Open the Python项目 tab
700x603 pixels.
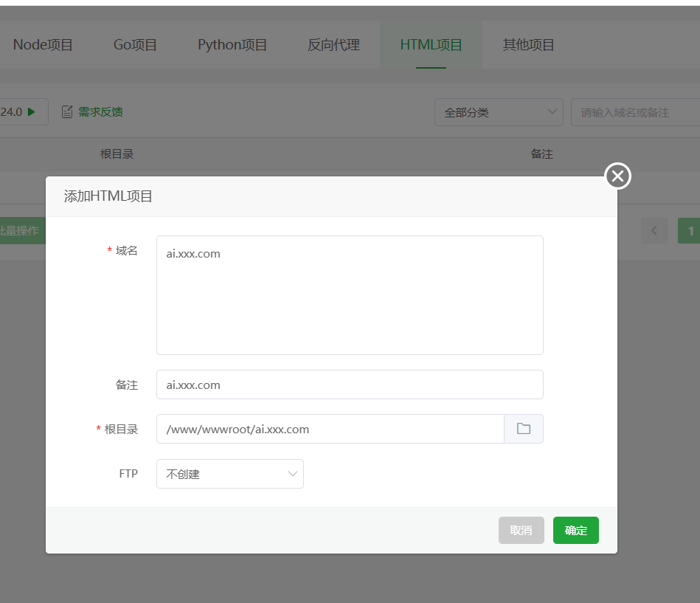pos(232,44)
